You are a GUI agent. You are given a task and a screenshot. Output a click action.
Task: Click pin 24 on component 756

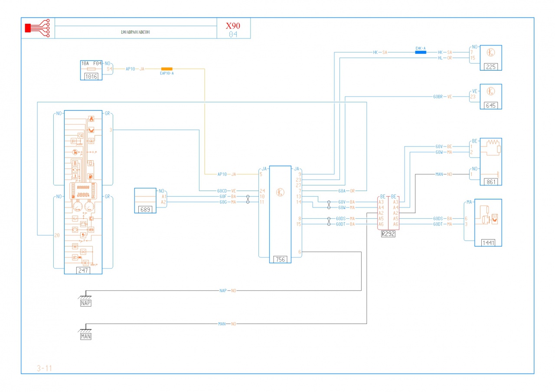pos(262,191)
